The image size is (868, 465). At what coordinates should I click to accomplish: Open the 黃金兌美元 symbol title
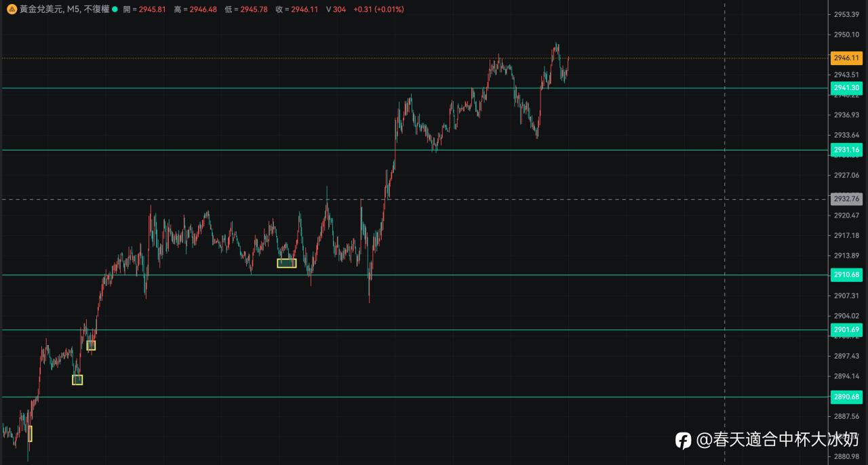coord(41,9)
